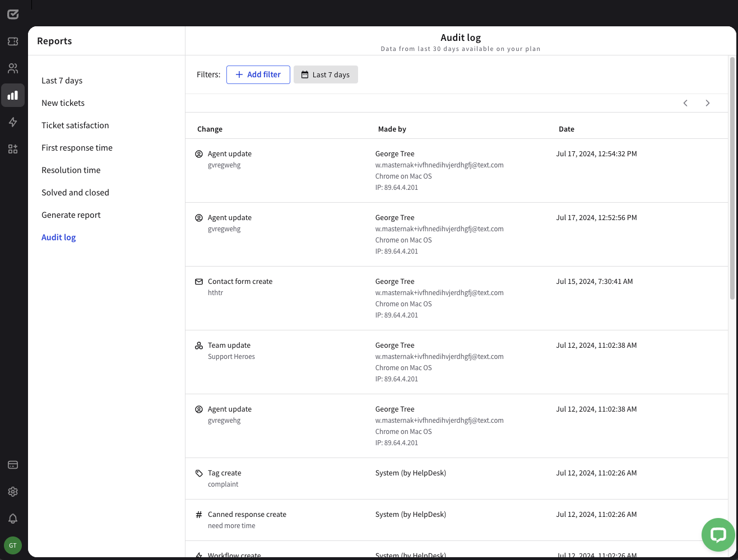
Task: Open the live chat widget bubble
Action: pos(718,535)
